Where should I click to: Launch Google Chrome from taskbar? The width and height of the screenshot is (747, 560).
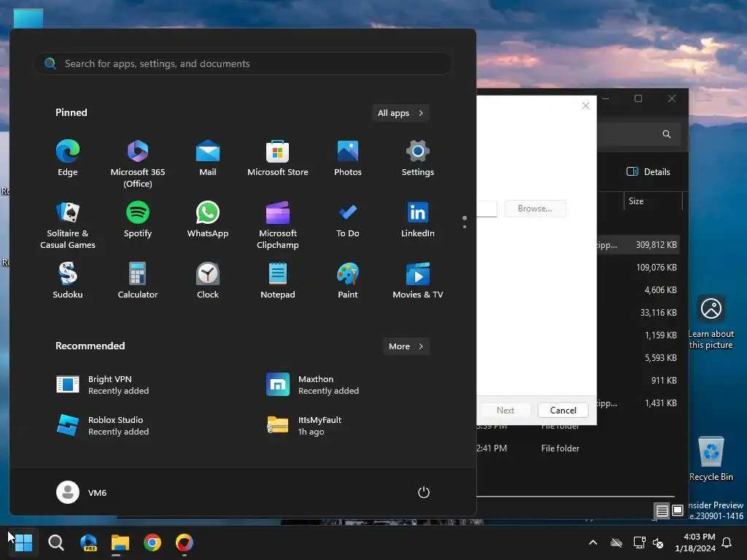pyautogui.click(x=152, y=542)
